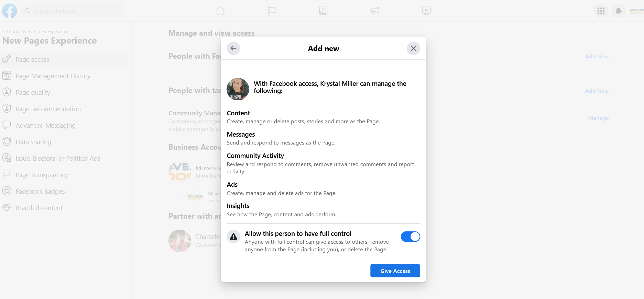The image size is (644, 299).
Task: Click the person-gear icon for Political Ads
Action: click(x=7, y=158)
